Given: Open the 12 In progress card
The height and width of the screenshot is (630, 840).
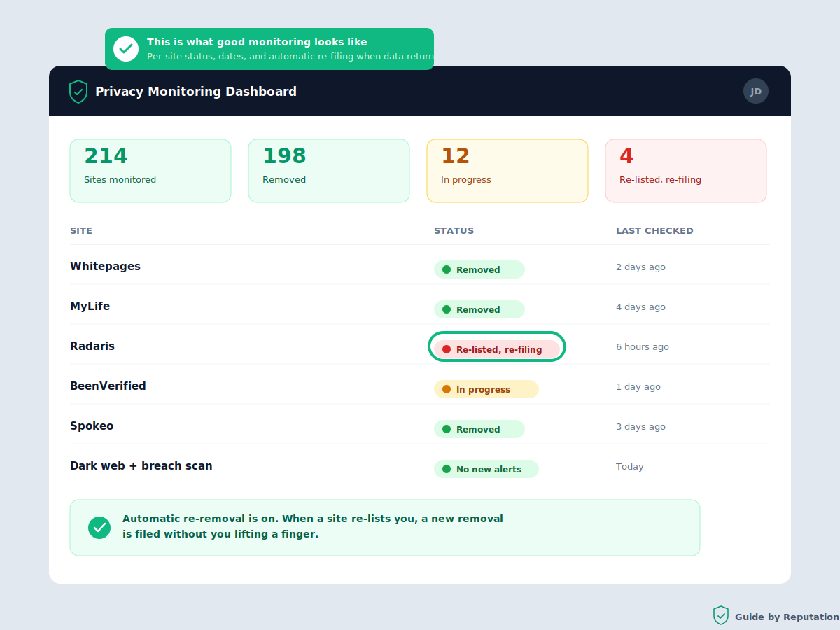Looking at the screenshot, I should [x=507, y=171].
